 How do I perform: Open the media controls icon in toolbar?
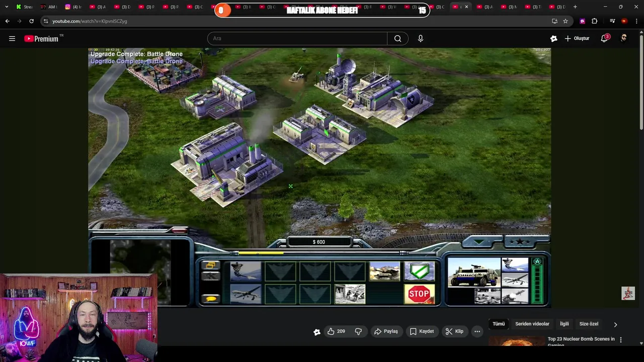tap(612, 21)
